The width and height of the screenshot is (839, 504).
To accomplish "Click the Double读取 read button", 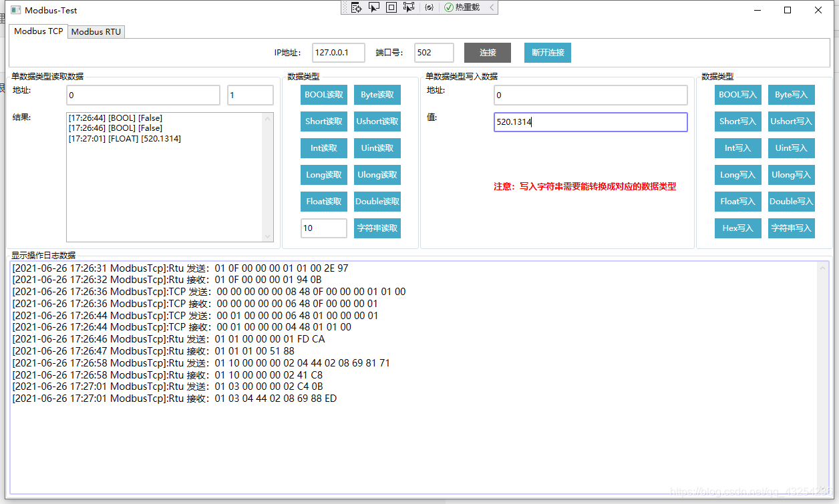I will [x=377, y=201].
